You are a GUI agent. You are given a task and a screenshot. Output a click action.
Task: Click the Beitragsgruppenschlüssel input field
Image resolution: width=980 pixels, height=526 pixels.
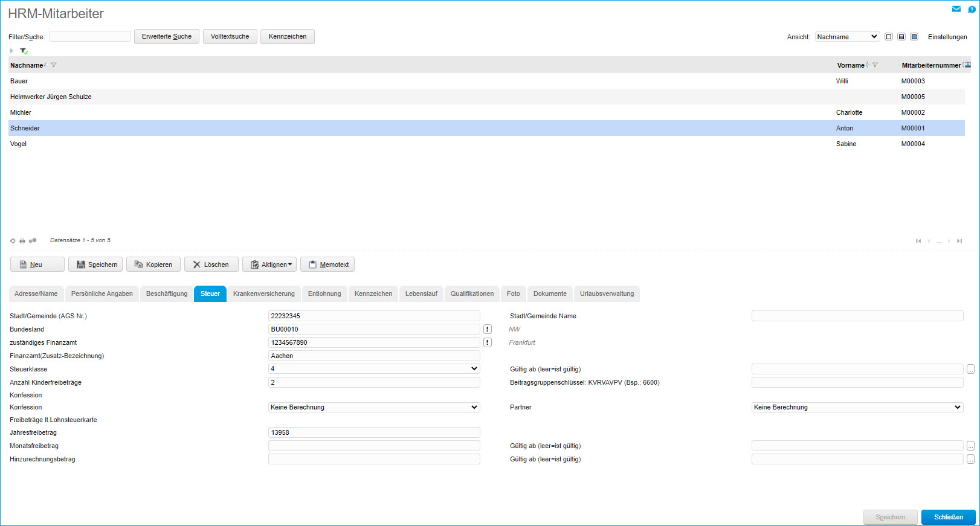(x=857, y=382)
